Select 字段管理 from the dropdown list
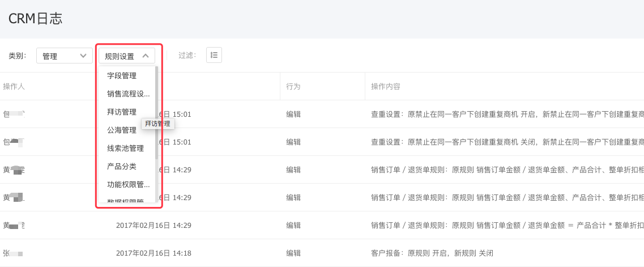This screenshot has width=644, height=267. [x=122, y=75]
